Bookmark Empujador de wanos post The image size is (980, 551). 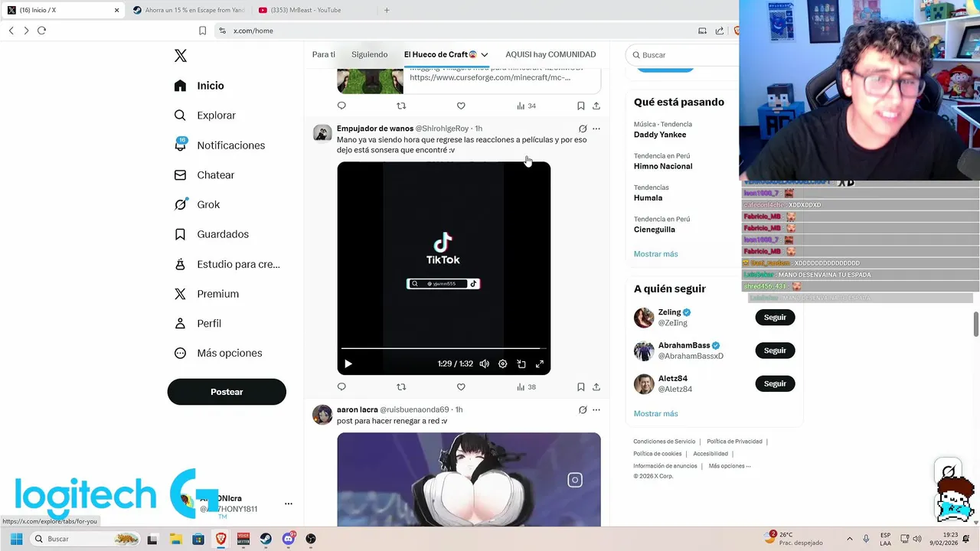click(x=581, y=387)
